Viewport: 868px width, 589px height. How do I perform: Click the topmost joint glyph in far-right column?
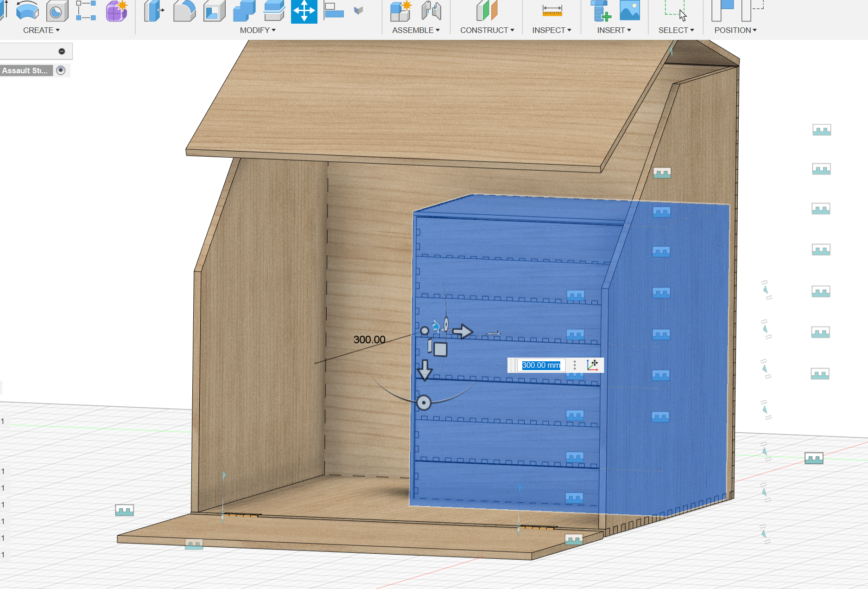click(x=822, y=130)
